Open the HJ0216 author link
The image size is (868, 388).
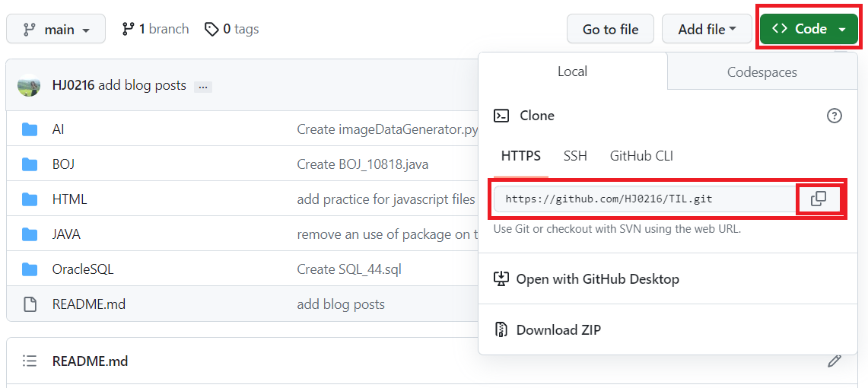coord(73,86)
